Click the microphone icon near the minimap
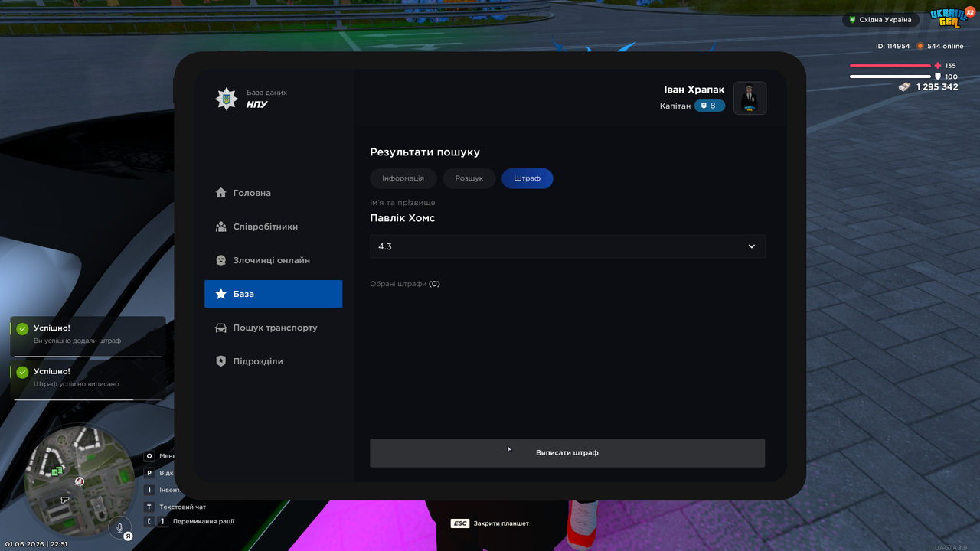 (119, 527)
